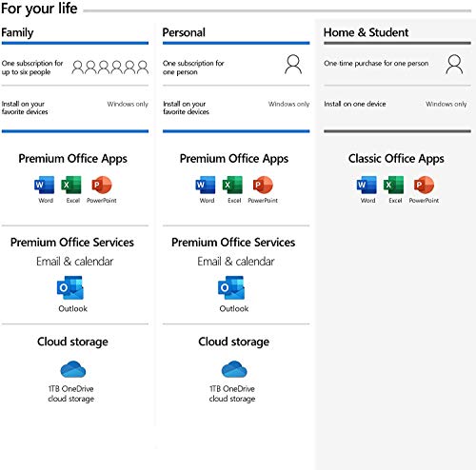
Task: Select the Family plan heading
Action: 17,32
